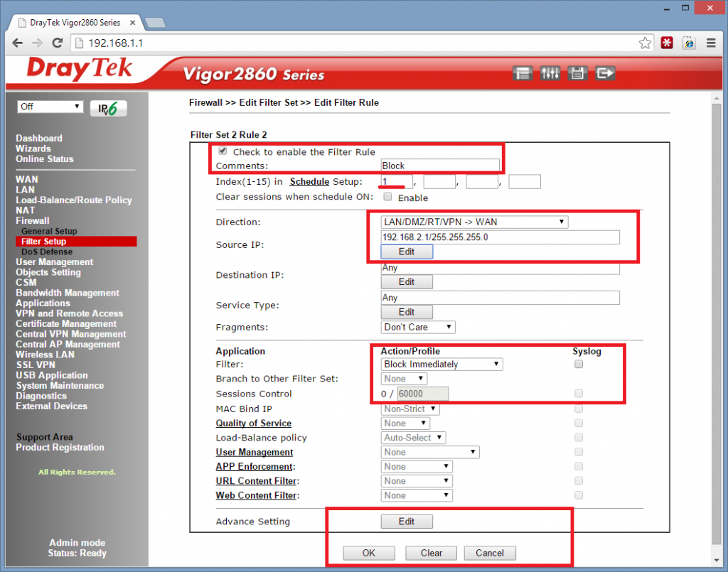Open the MAC Bind IP Non-Strict dropdown
The image size is (728, 572).
410,409
